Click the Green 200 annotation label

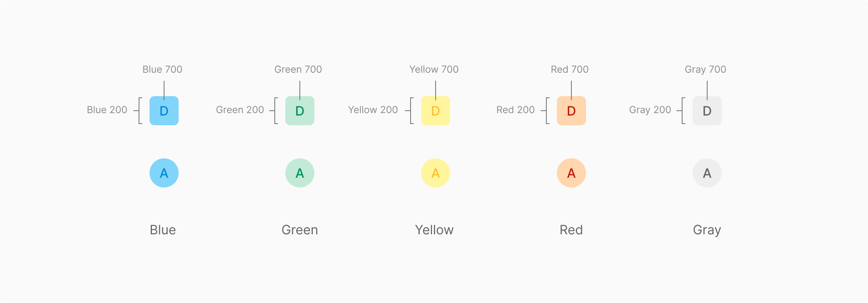point(240,110)
